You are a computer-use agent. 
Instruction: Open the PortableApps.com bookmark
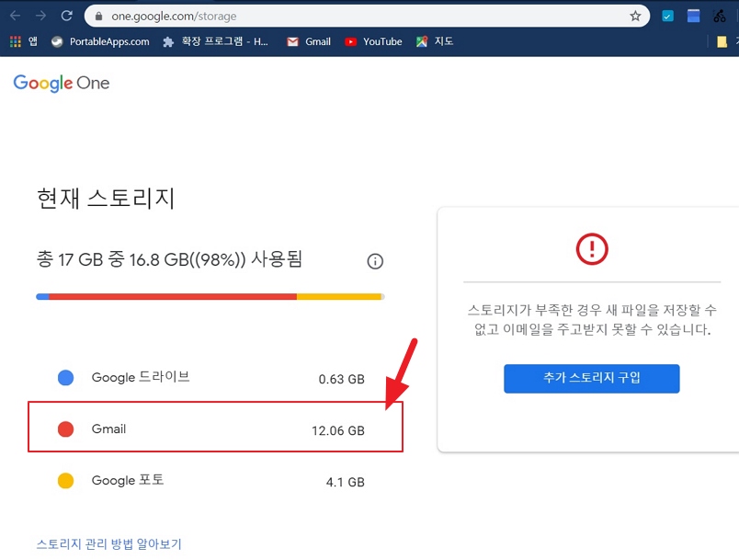pyautogui.click(x=100, y=41)
